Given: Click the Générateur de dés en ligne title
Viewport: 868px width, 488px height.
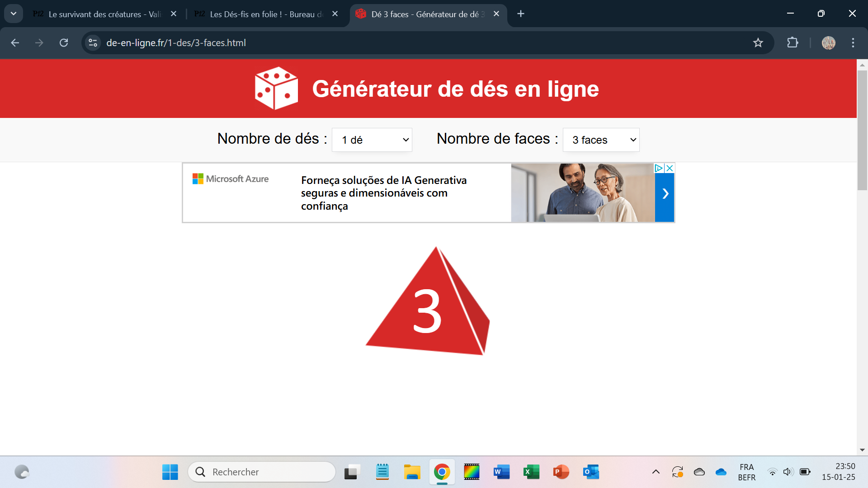Looking at the screenshot, I should (x=455, y=89).
